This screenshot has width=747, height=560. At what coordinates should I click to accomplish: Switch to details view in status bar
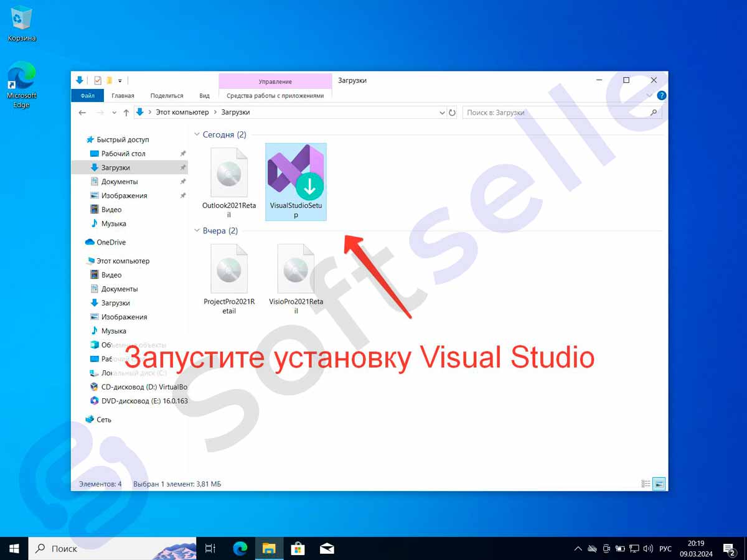click(x=646, y=483)
